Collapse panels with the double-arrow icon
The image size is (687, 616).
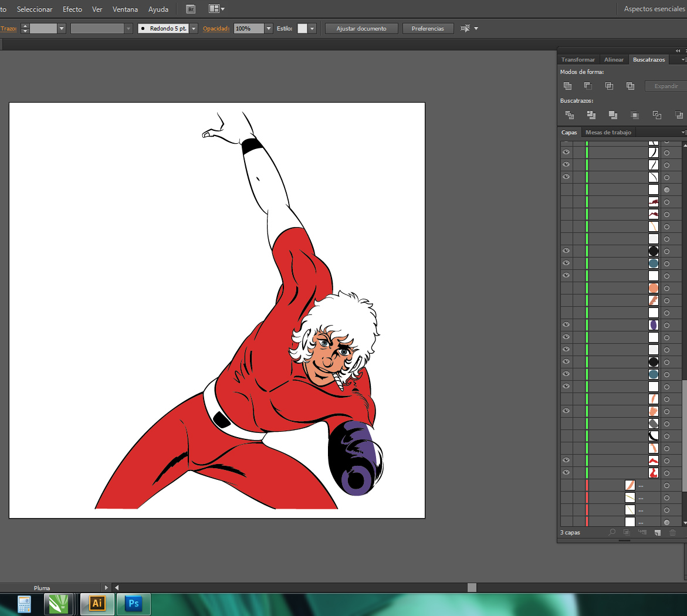coord(678,51)
